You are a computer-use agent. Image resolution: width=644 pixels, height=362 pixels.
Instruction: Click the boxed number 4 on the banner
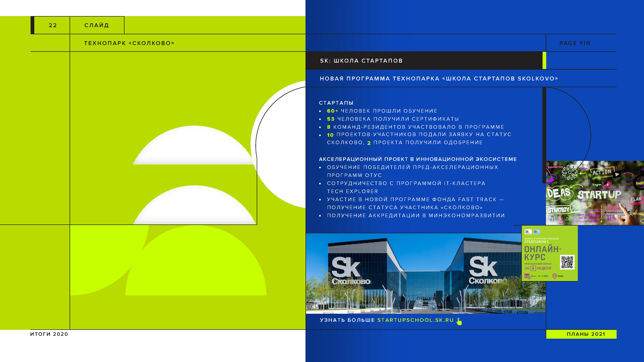(x=533, y=268)
